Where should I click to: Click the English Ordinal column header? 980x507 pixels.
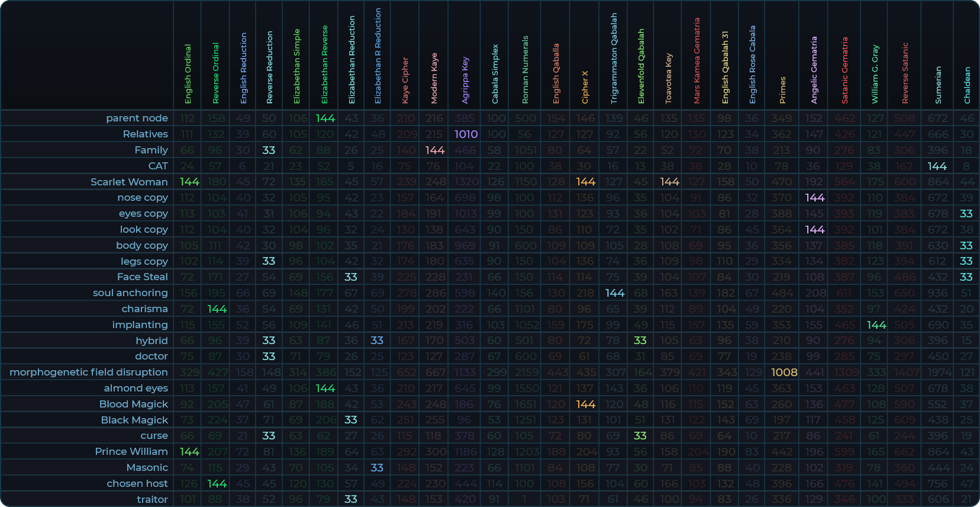pyautogui.click(x=188, y=74)
